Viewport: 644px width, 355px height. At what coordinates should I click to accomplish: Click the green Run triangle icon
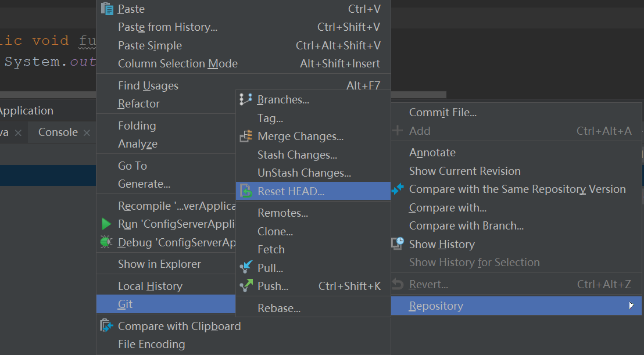point(106,224)
